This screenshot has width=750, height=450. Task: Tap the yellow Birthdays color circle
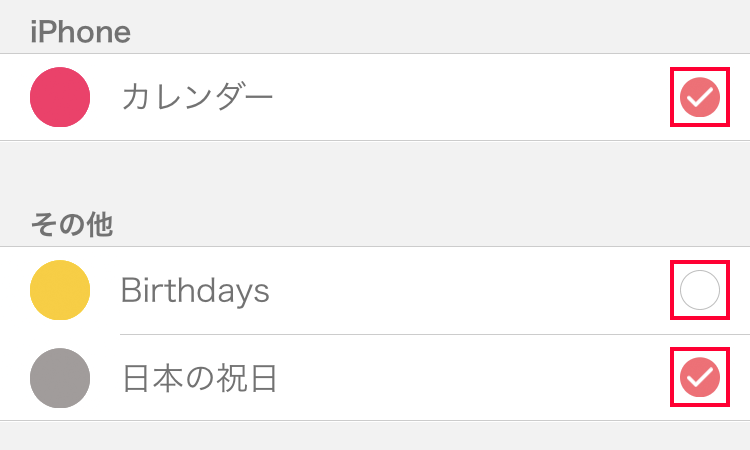tap(60, 290)
